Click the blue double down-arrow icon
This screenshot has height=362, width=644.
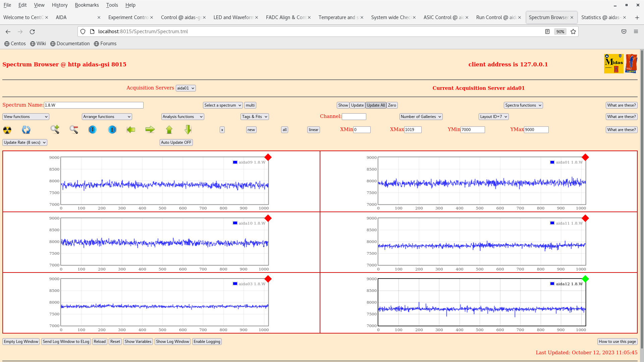point(93,130)
